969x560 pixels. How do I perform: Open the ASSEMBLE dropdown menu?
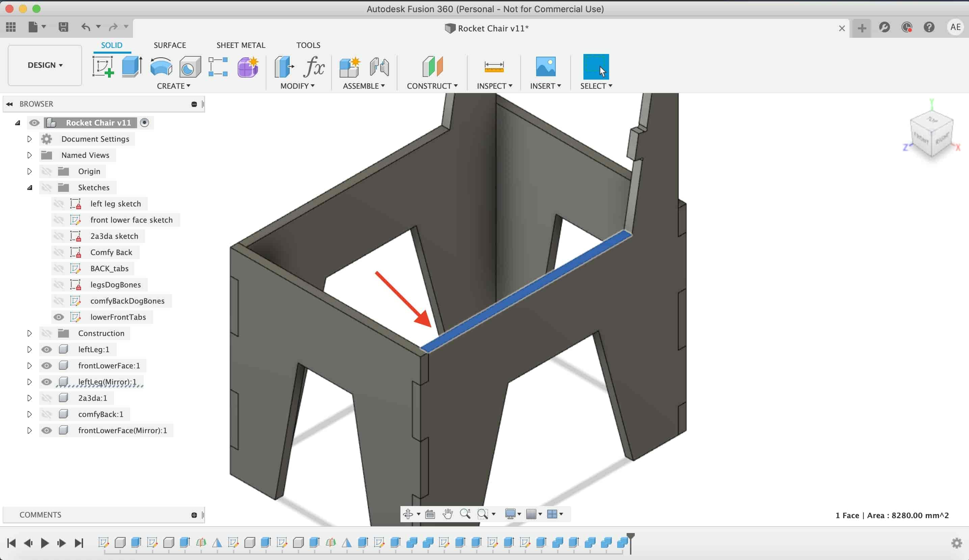[364, 86]
